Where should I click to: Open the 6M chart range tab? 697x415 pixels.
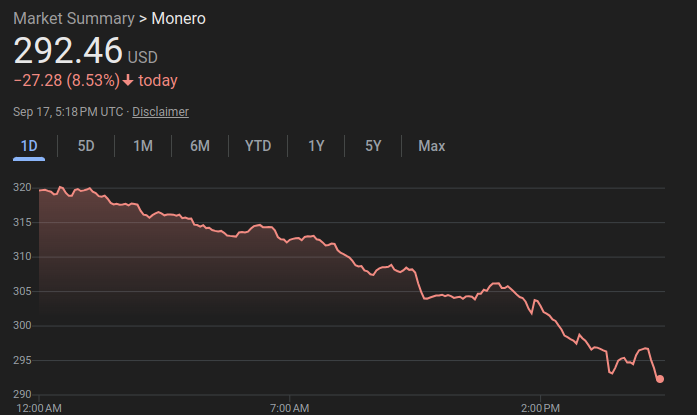pyautogui.click(x=200, y=146)
